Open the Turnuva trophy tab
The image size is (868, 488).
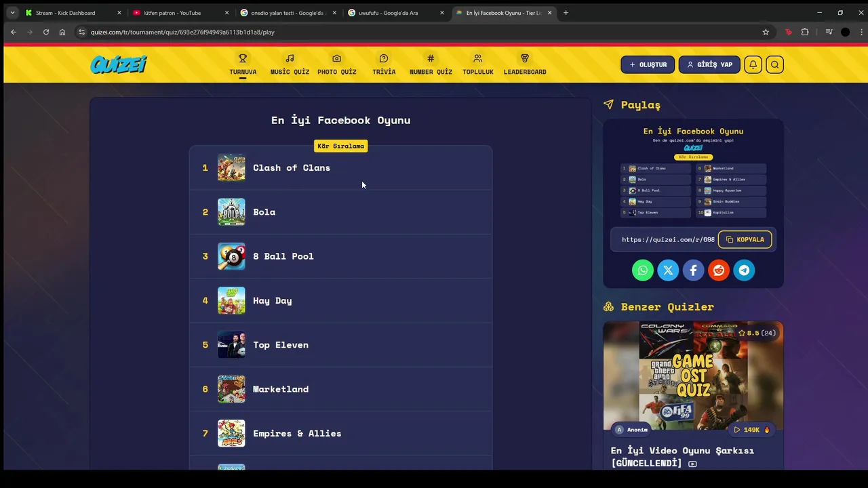point(243,64)
